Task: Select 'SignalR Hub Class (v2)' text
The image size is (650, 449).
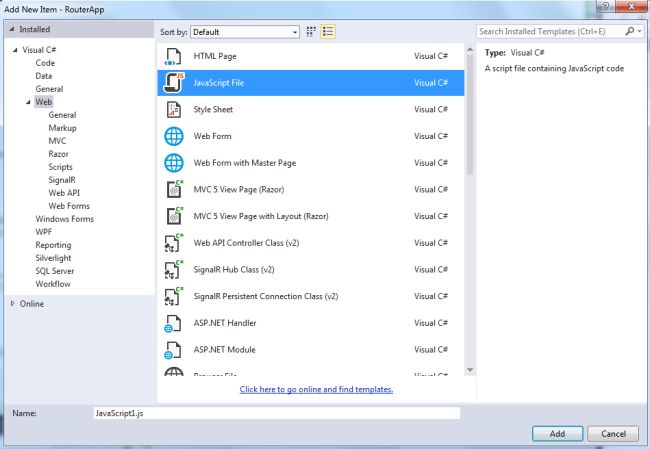Action: [x=234, y=269]
